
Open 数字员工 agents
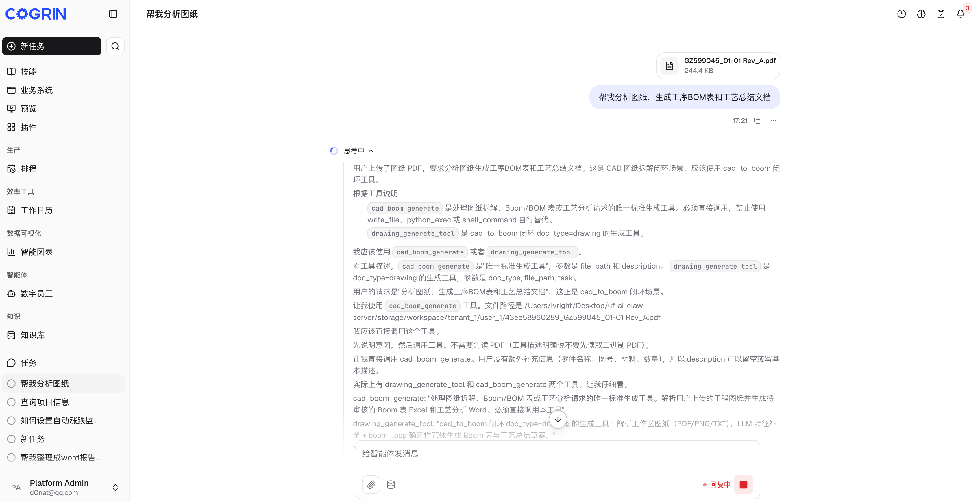coord(63,293)
